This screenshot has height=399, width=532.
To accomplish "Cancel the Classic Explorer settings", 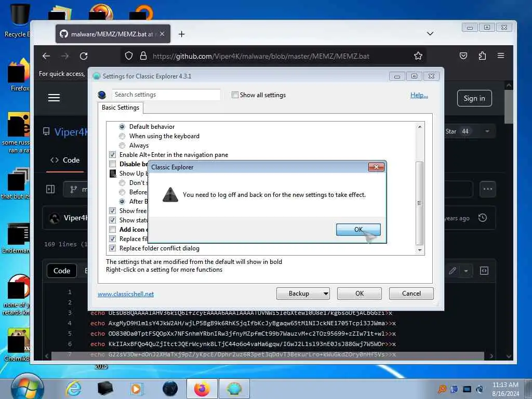I will (411, 294).
